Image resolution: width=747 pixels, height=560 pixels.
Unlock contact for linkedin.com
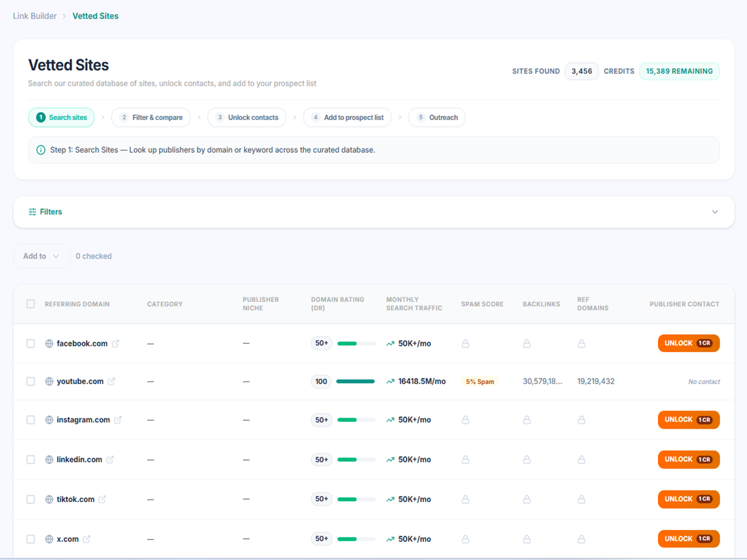pyautogui.click(x=688, y=460)
